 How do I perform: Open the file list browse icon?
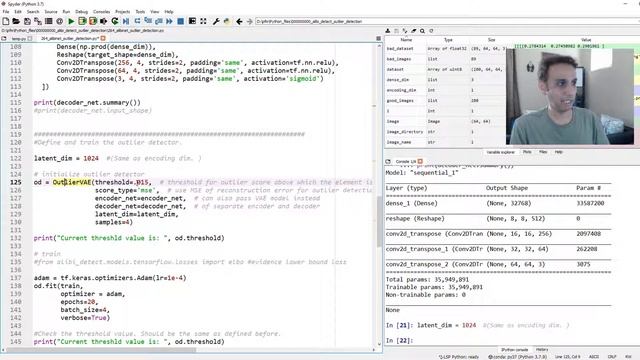point(49,21)
